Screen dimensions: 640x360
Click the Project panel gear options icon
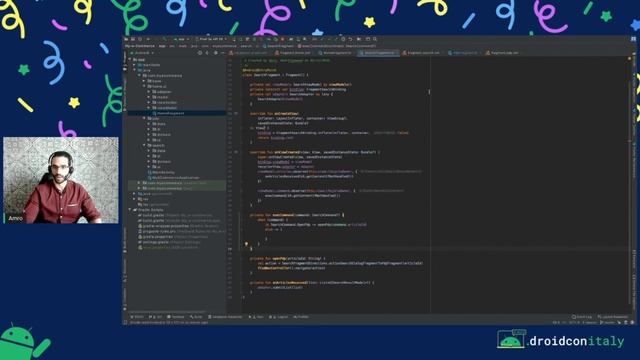coord(216,53)
